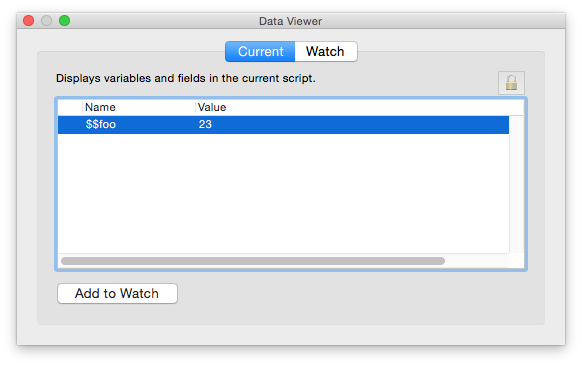The height and width of the screenshot is (366, 582).
Task: Click the "Displays variables and fields" description text
Action: pyautogui.click(x=186, y=78)
